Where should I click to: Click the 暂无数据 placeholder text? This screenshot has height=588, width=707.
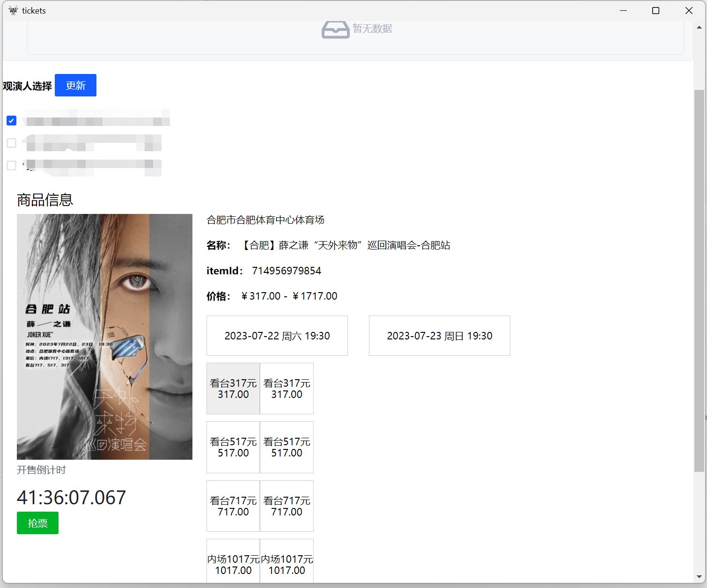[372, 29]
